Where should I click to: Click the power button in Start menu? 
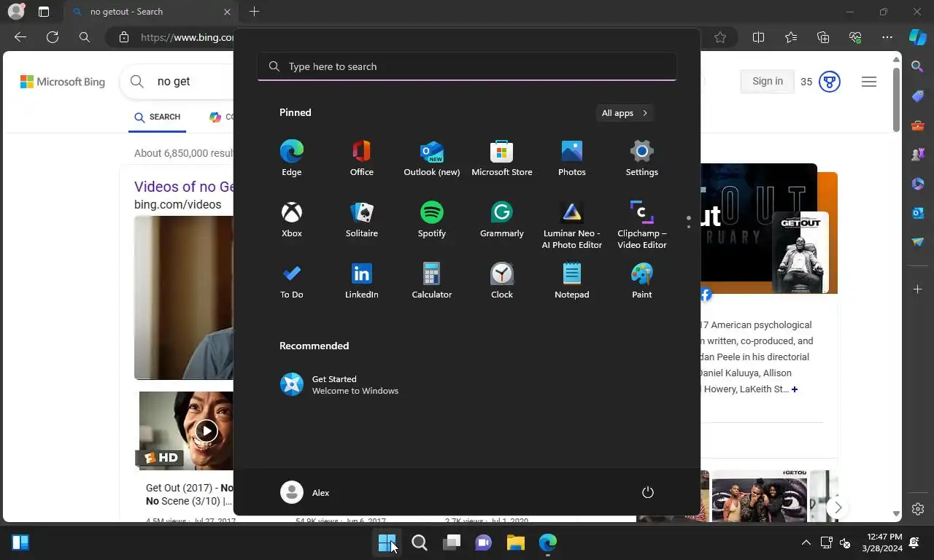click(x=647, y=492)
